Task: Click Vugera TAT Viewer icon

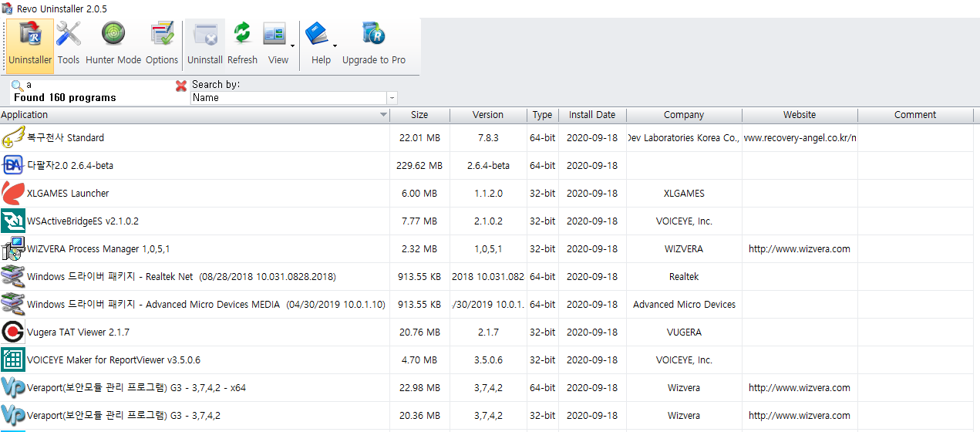Action: point(13,332)
